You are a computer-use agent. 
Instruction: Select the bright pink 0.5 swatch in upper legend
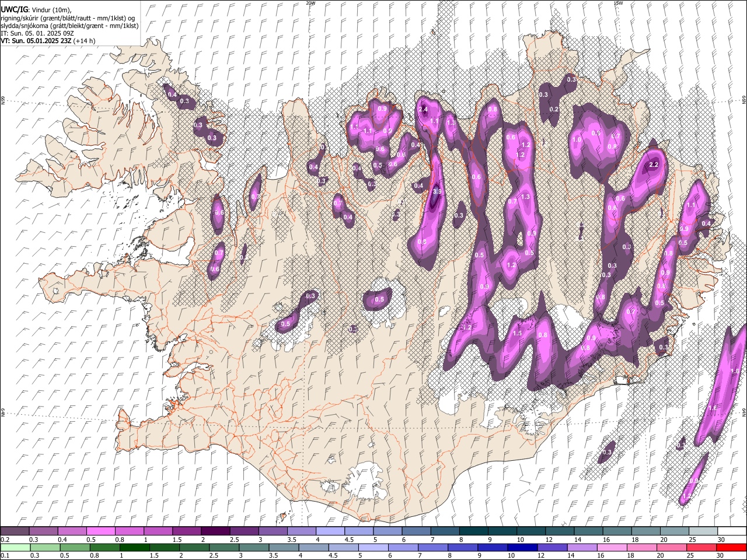pyautogui.click(x=100, y=531)
